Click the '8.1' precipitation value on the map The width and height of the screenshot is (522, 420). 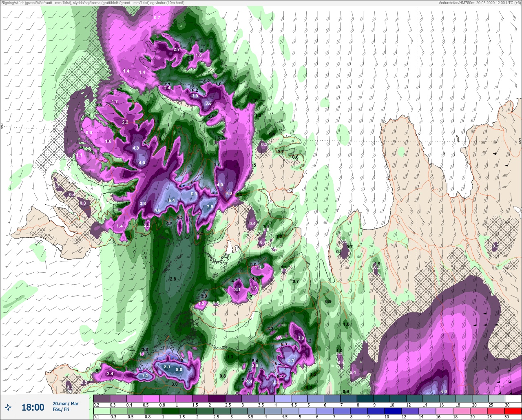(167, 367)
